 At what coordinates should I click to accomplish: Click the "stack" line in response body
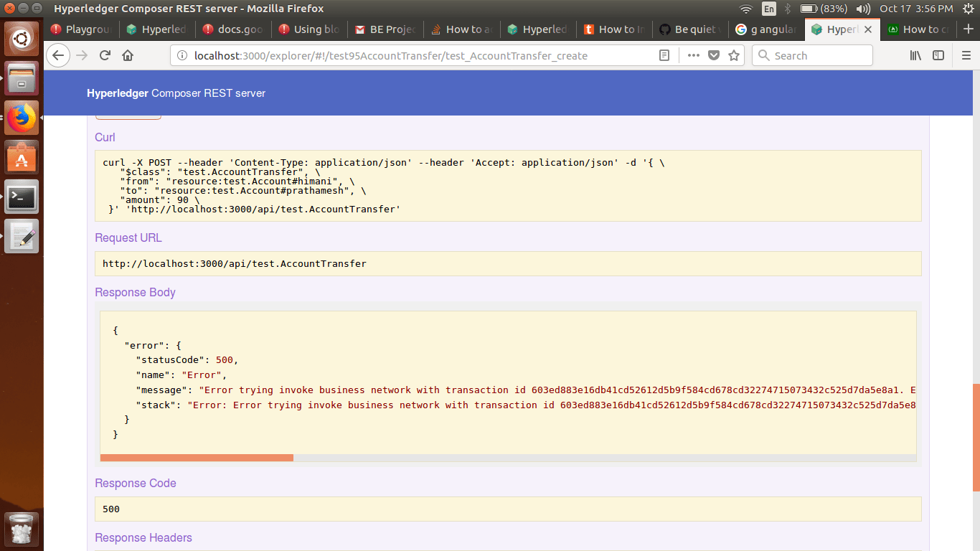click(526, 405)
